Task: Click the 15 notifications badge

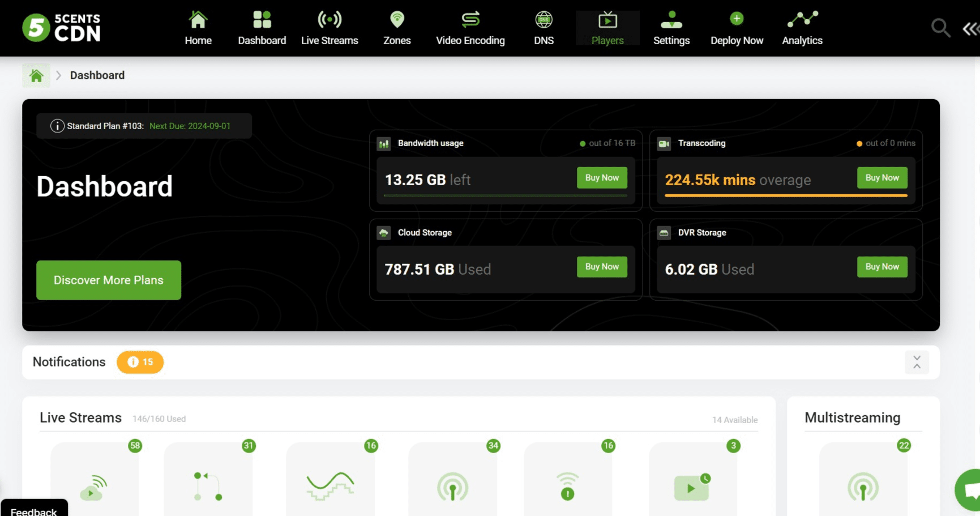Action: tap(140, 362)
